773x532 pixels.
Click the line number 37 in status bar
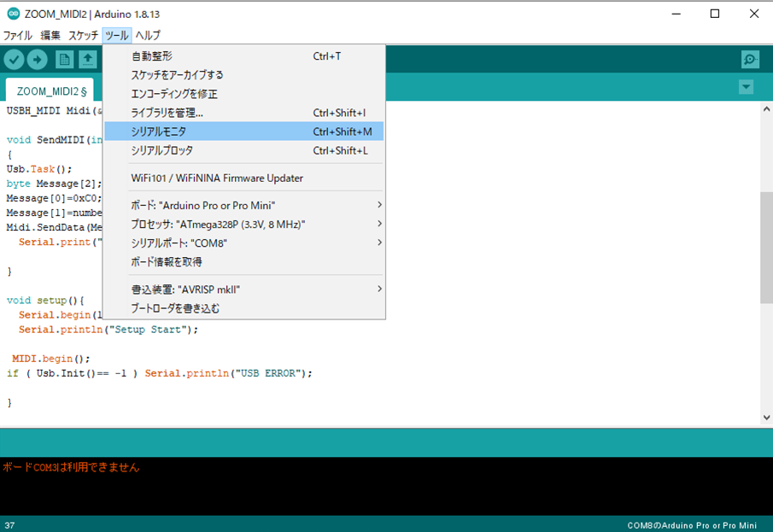pos(10,525)
